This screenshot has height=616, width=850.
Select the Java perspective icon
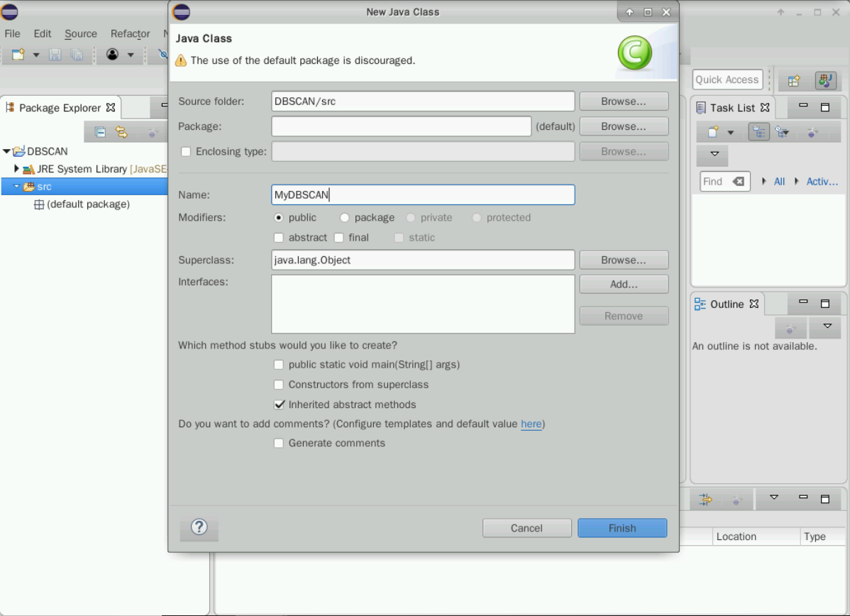[825, 80]
